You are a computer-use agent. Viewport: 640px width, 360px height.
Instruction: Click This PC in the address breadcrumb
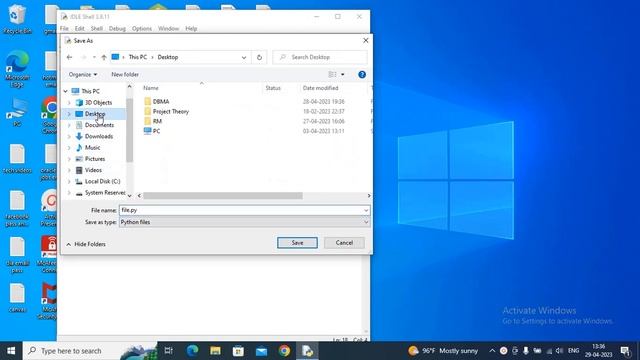(138, 57)
